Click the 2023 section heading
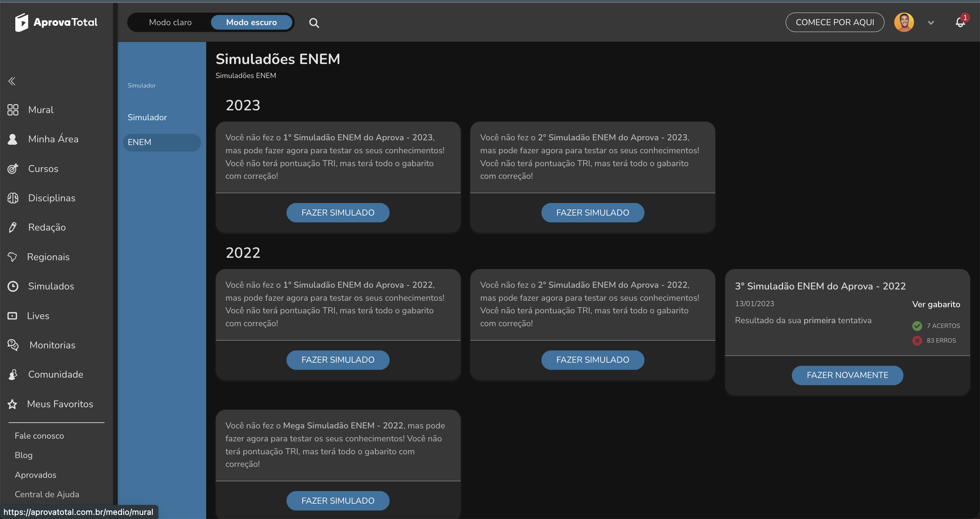 pos(243,106)
